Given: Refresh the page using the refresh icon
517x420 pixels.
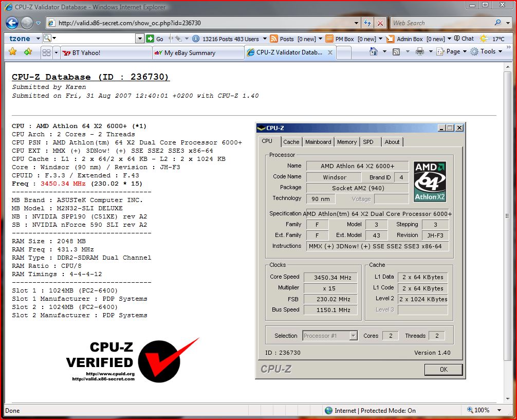Looking at the screenshot, I should (x=367, y=23).
